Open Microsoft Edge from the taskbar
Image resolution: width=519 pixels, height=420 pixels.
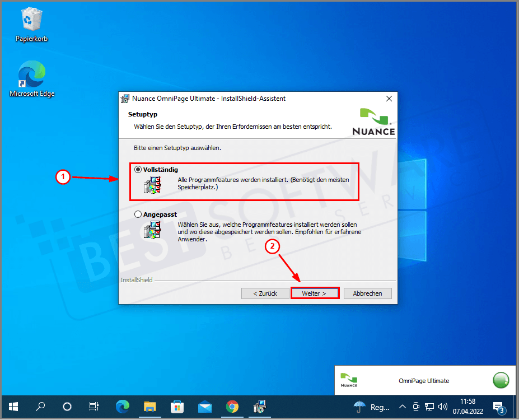point(122,407)
